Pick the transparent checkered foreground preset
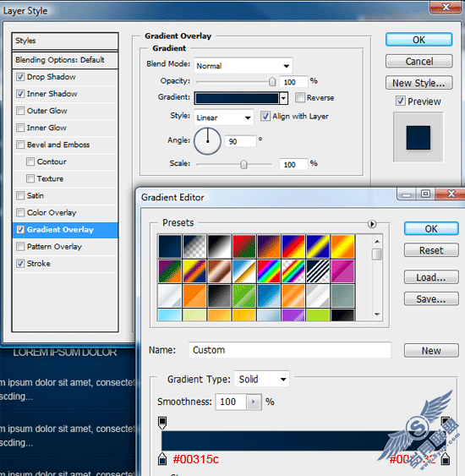Viewport: 465px width, 476px height. (x=194, y=247)
